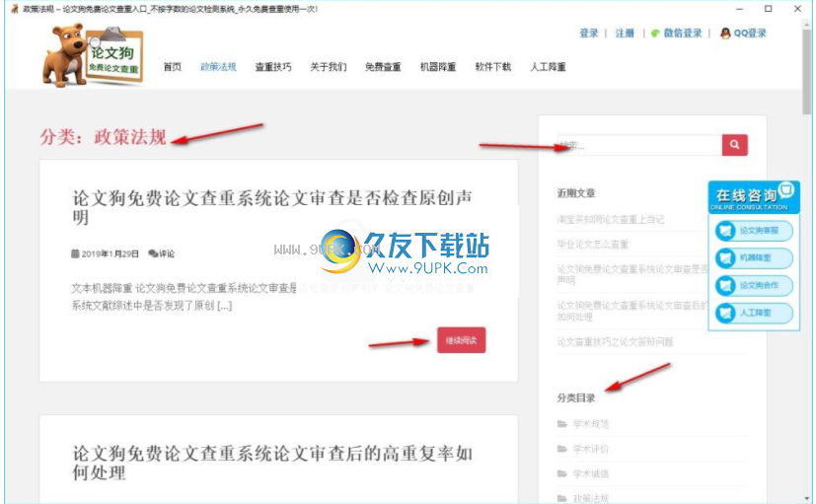Image resolution: width=816 pixels, height=504 pixels.
Task: Click the 评论 link under first article
Action: 167,253
